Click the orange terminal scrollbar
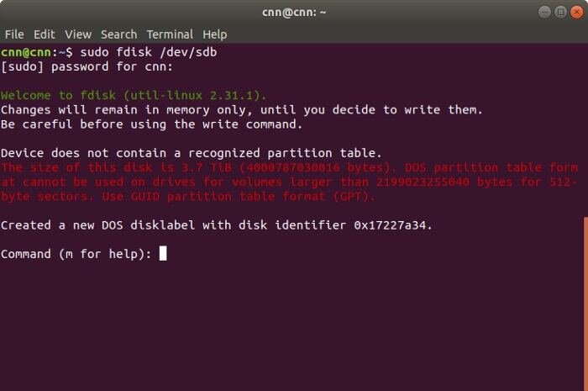Image resolution: width=588 pixels, height=391 pixels. coord(585,304)
